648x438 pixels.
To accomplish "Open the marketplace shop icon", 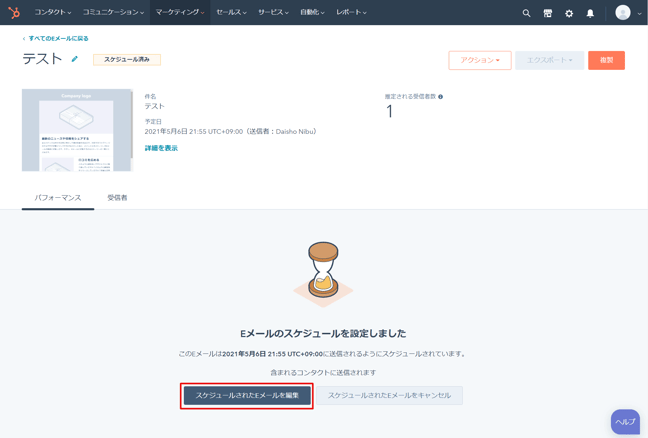I will 548,13.
